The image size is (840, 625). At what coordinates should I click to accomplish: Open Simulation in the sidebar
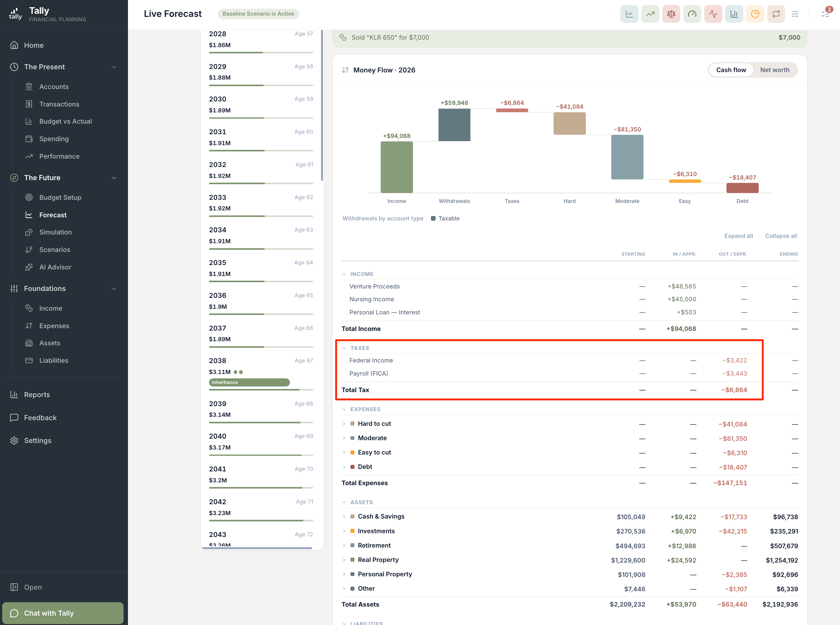(x=55, y=232)
